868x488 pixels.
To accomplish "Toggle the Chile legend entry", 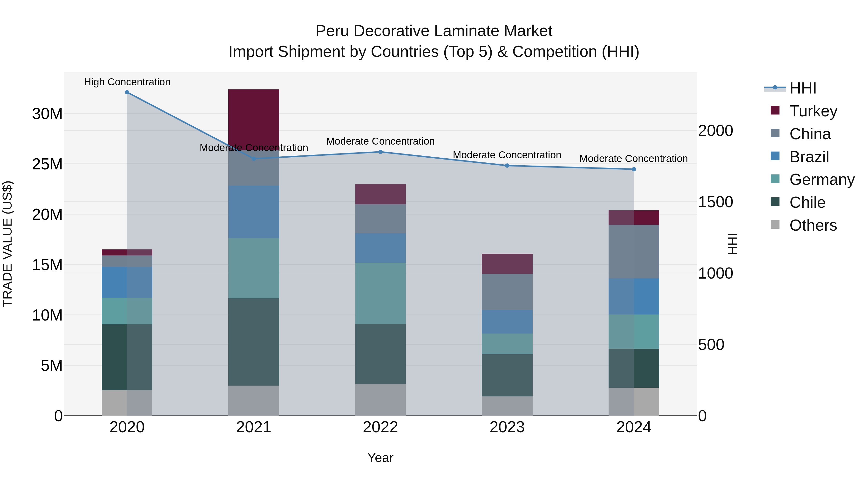I will click(798, 202).
